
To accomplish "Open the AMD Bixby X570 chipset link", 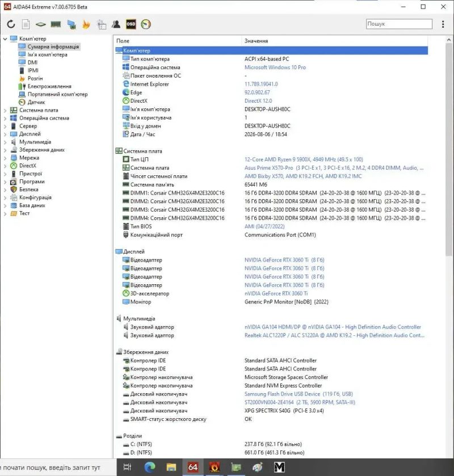I will (x=303, y=176).
